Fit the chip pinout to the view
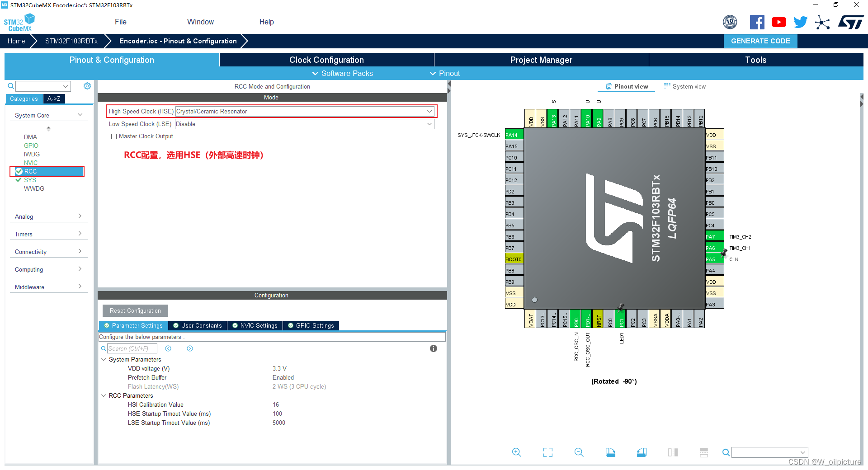Image resolution: width=868 pixels, height=470 pixels. pos(548,452)
